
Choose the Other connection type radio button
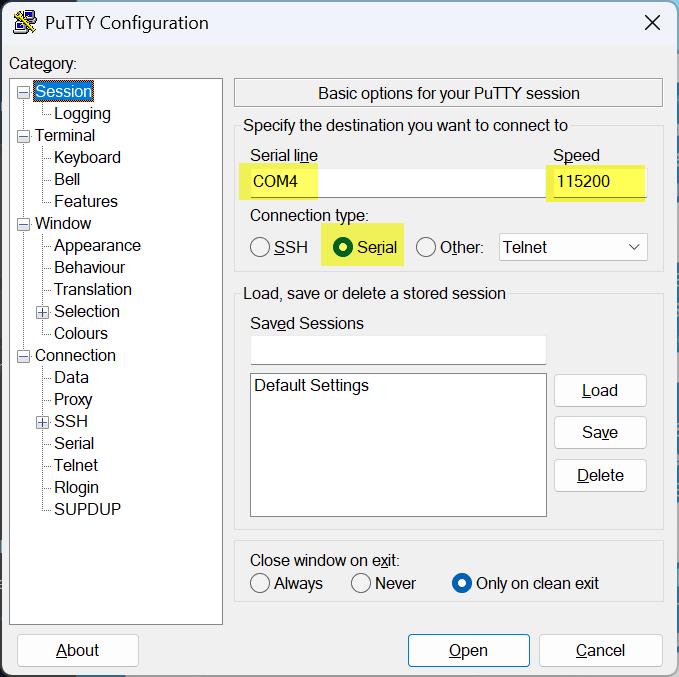coord(426,247)
